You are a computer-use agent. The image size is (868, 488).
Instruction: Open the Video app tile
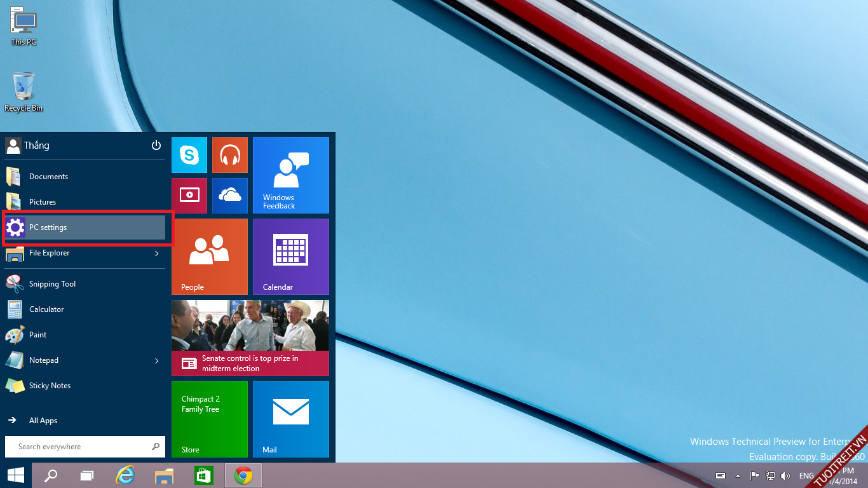pos(189,196)
